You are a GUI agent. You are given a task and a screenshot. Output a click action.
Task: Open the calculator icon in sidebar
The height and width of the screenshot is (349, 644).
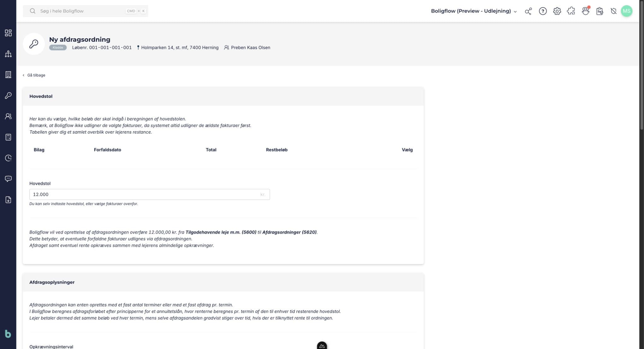8,137
